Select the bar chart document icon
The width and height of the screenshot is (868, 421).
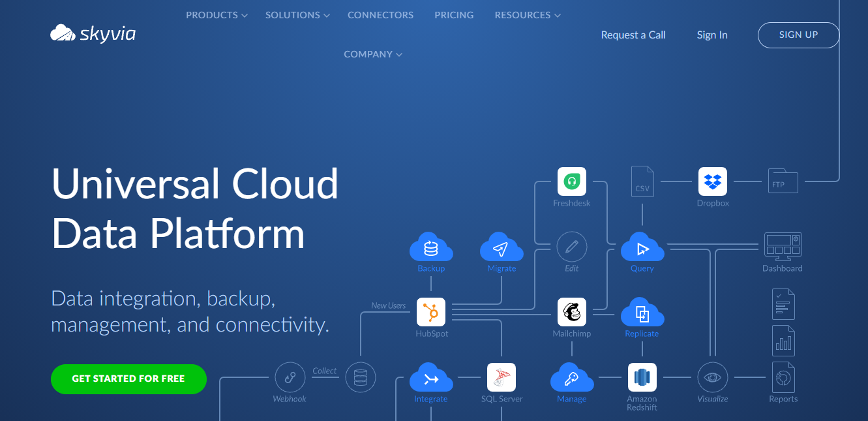[x=783, y=341]
